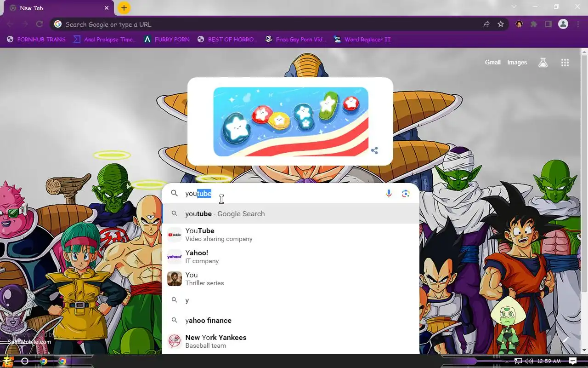588x368 pixels.
Task: Open the Search Labs flask icon
Action: click(x=543, y=63)
